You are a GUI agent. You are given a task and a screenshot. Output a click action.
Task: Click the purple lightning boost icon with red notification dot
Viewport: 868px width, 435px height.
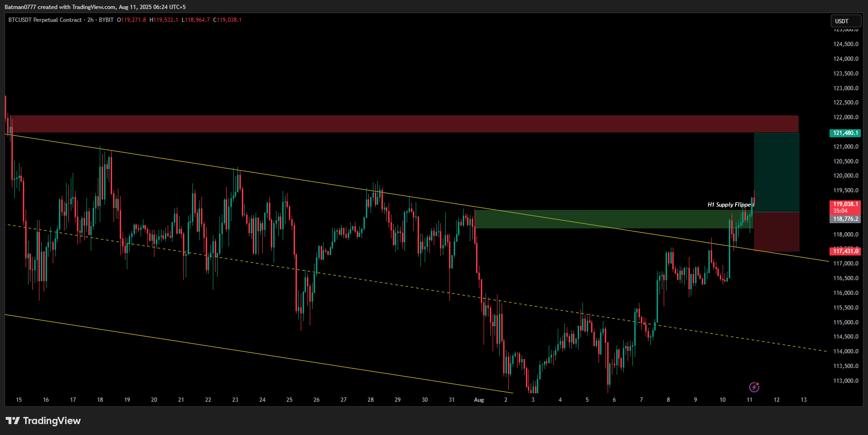click(755, 387)
